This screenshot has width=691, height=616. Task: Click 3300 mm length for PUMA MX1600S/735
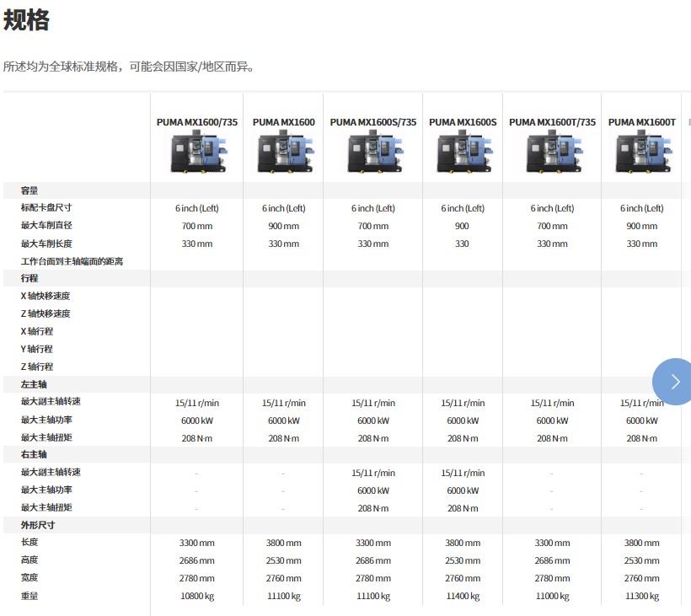(373, 543)
